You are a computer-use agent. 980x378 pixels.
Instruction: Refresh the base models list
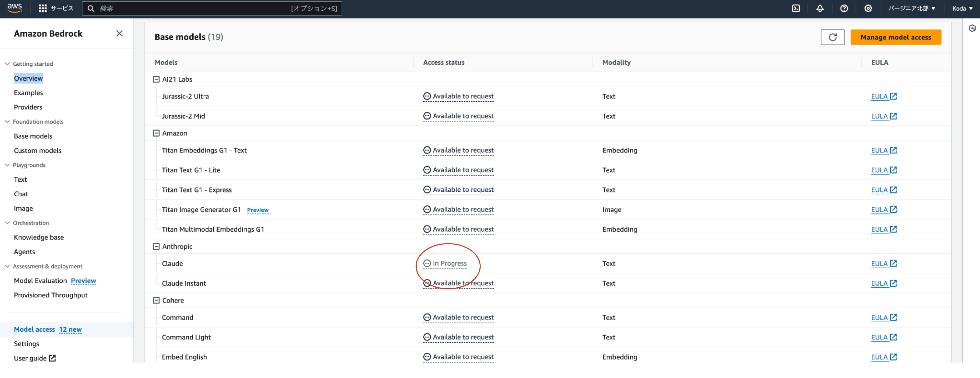coord(832,37)
